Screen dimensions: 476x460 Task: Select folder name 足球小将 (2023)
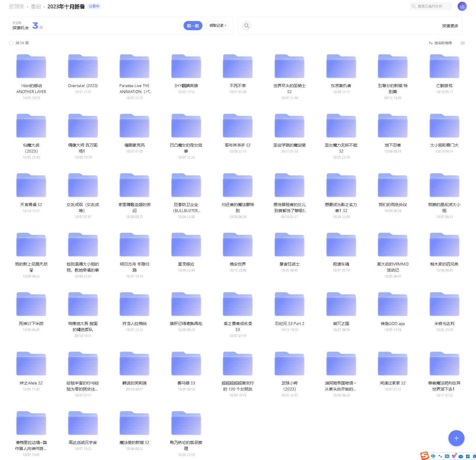pyautogui.click(x=289, y=386)
